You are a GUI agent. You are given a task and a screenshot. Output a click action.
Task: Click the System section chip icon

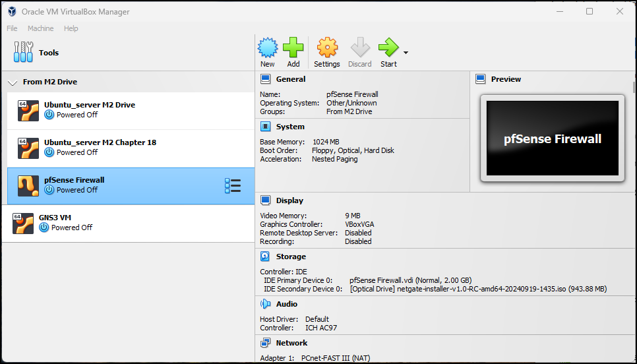coord(265,127)
